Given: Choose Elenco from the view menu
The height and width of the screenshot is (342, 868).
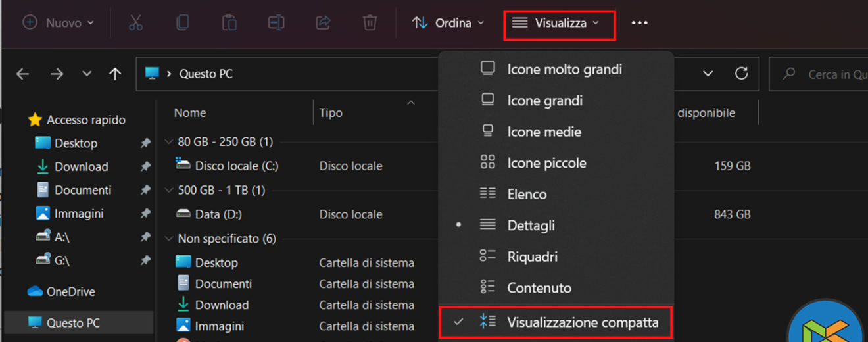Looking at the screenshot, I should [527, 194].
